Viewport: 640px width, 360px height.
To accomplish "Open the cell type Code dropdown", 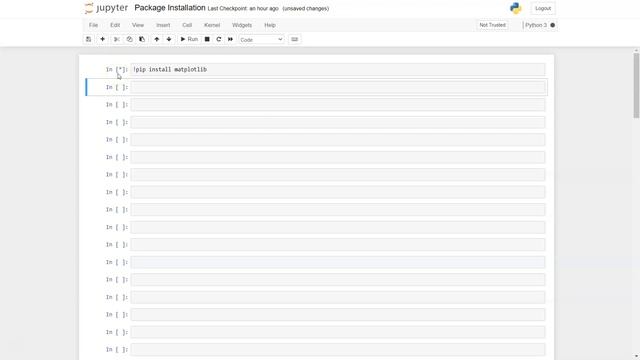I will [x=261, y=40].
